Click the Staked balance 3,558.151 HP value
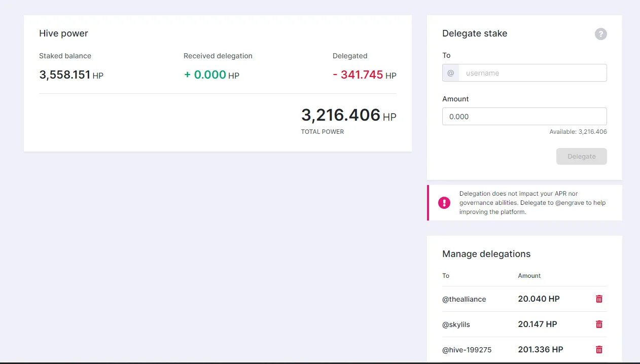Image resolution: width=640 pixels, height=364 pixels. 71,75
